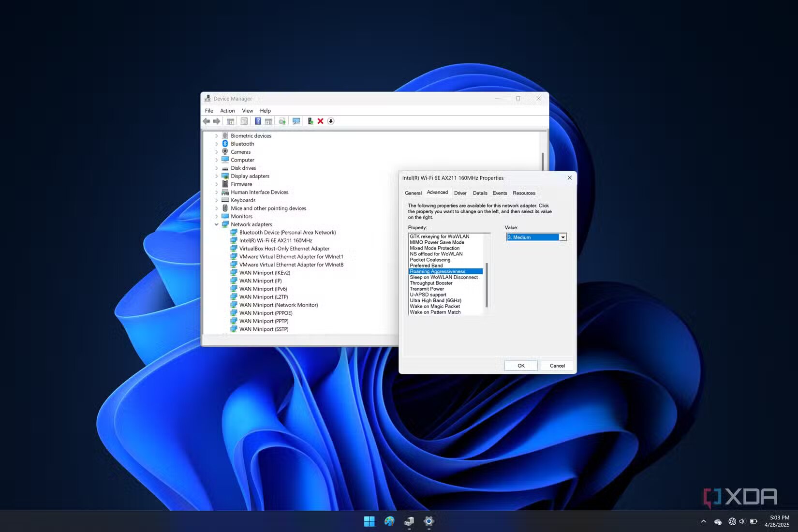Click the Windows Start button

coord(369,521)
